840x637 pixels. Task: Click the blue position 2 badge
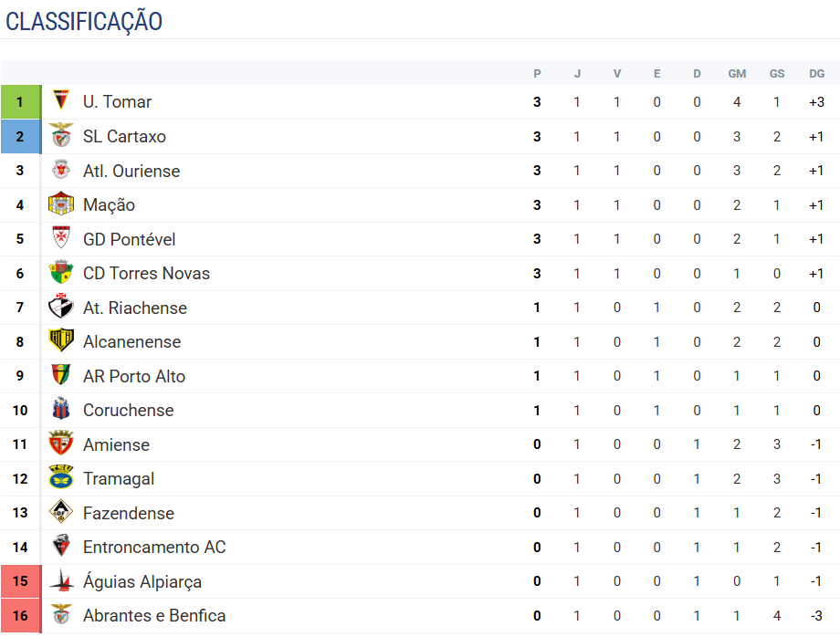20,136
